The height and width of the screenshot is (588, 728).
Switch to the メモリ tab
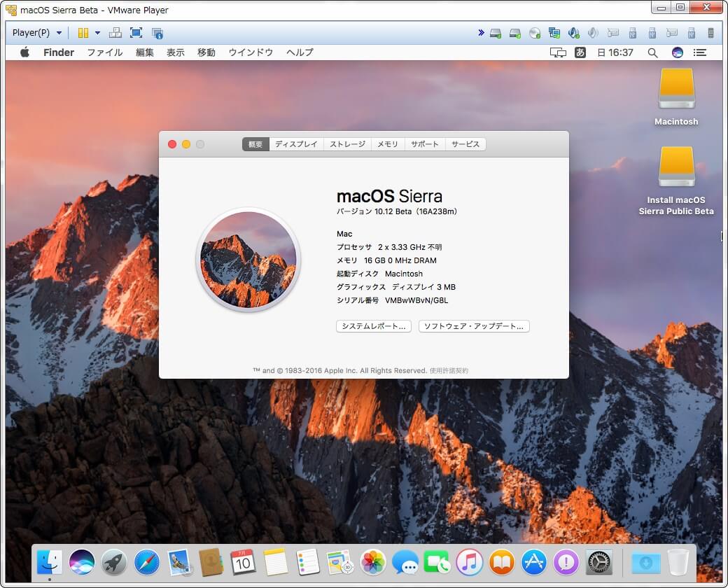click(x=388, y=144)
